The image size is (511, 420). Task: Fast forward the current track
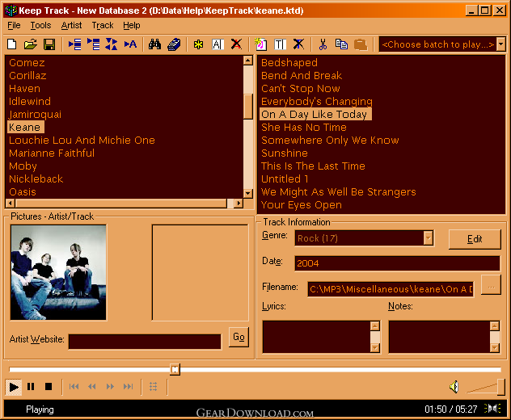tap(110, 386)
